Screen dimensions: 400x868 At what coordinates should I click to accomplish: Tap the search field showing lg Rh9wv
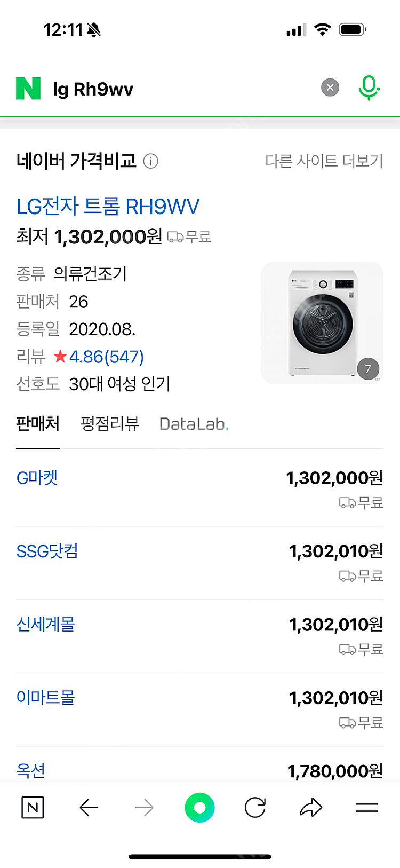tap(181, 89)
